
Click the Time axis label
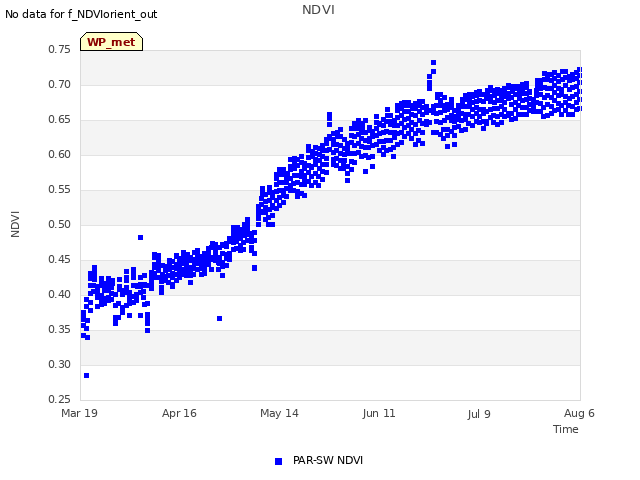[x=565, y=429]
